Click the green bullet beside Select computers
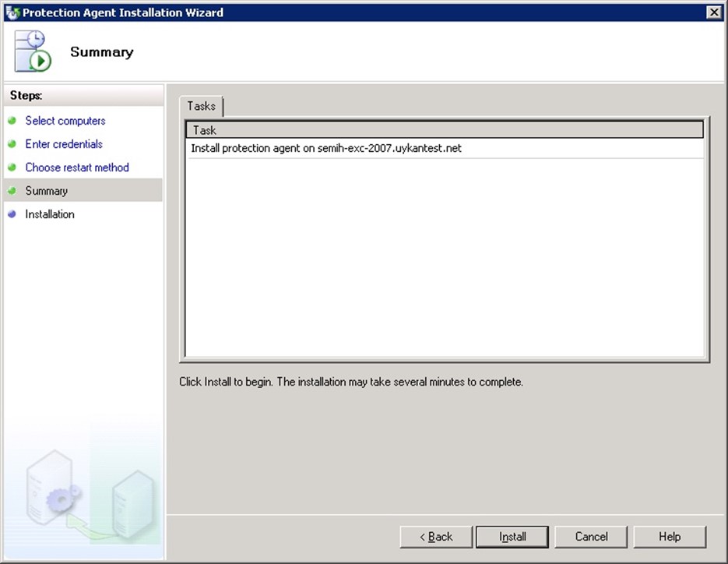The height and width of the screenshot is (564, 728). 12,121
